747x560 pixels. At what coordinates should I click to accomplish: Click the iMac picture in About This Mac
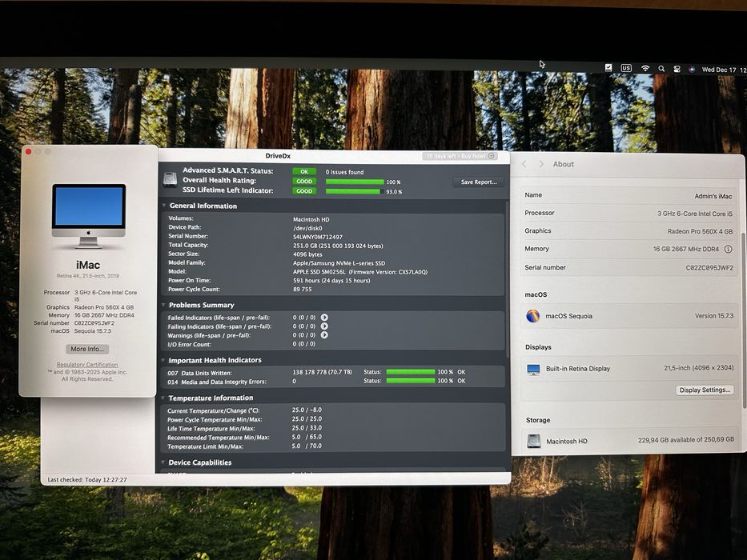[89, 216]
